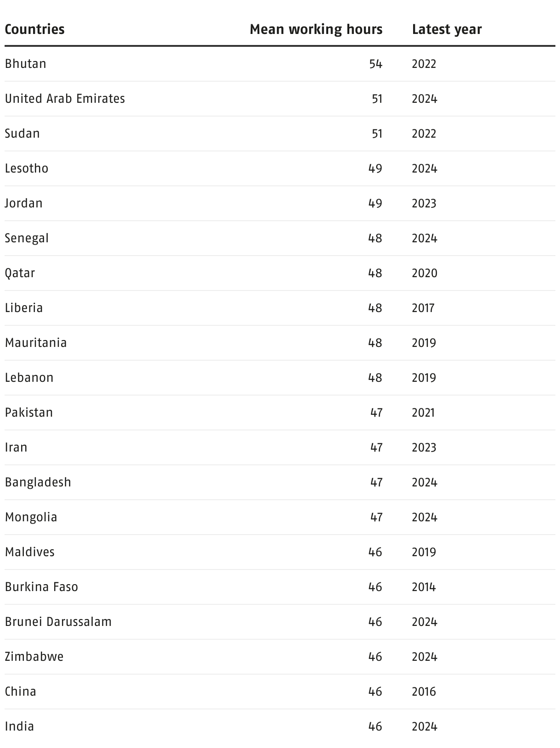Click the Sudan country cell
This screenshot has width=560, height=748.
point(22,134)
